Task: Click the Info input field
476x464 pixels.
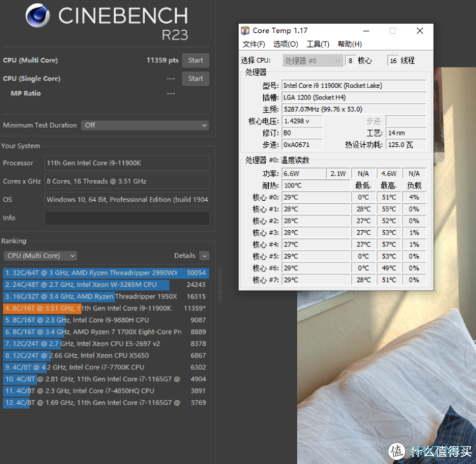Action: 127,218
